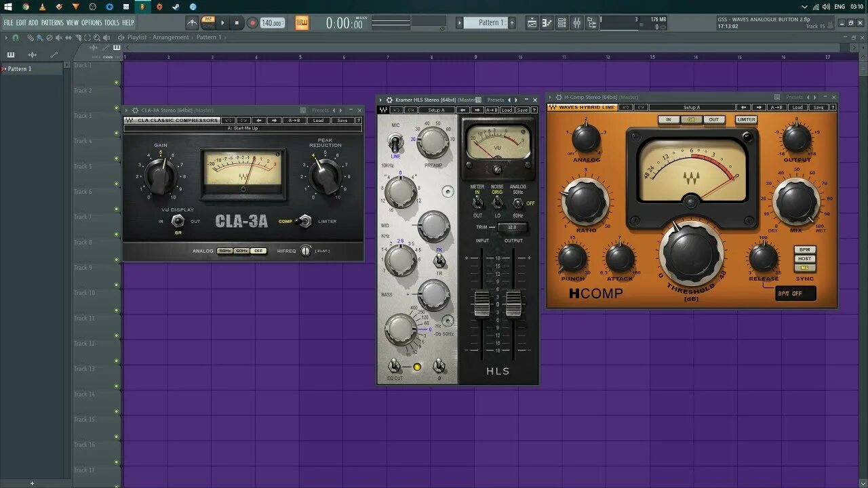Click the H-Comp THRESHOLD knob

692,253
